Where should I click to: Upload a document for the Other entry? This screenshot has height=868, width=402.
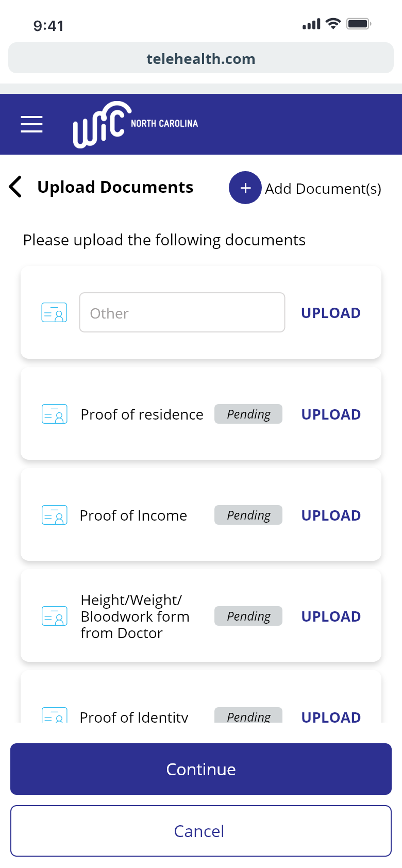(x=330, y=313)
